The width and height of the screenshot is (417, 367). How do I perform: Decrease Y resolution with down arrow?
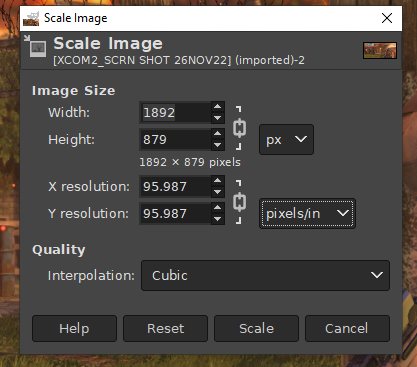218,219
